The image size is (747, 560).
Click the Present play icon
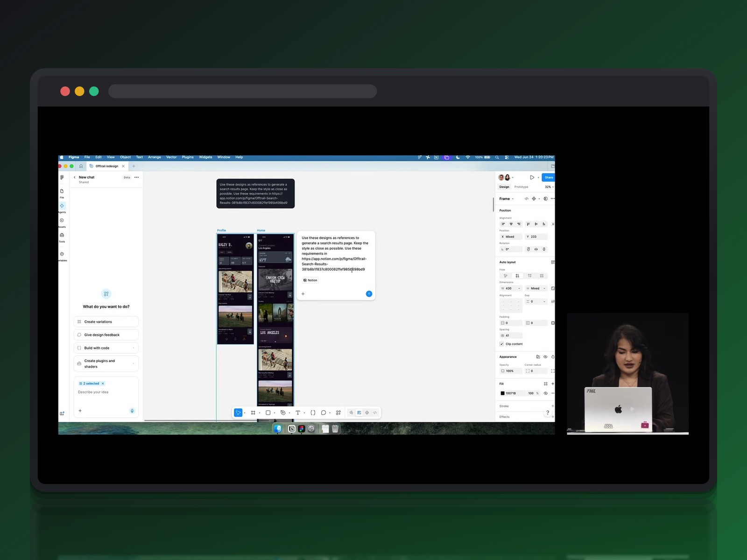tap(532, 177)
